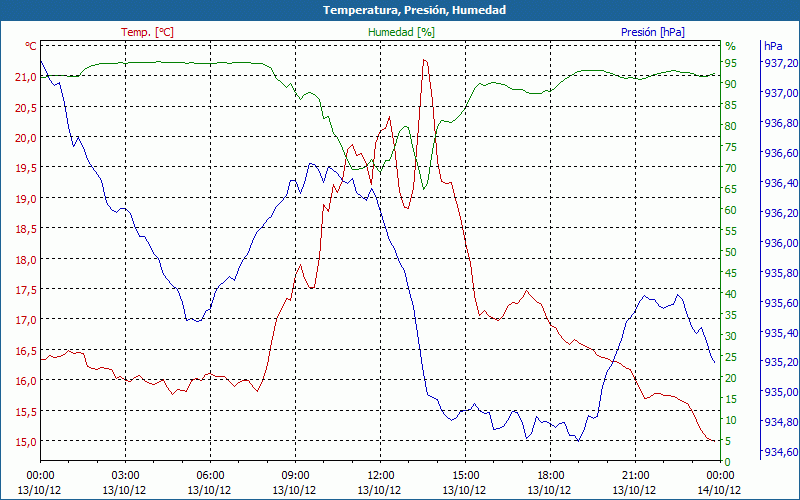Click the green "80" humidity axis tick
The height and width of the screenshot is (500, 800).
[731, 126]
